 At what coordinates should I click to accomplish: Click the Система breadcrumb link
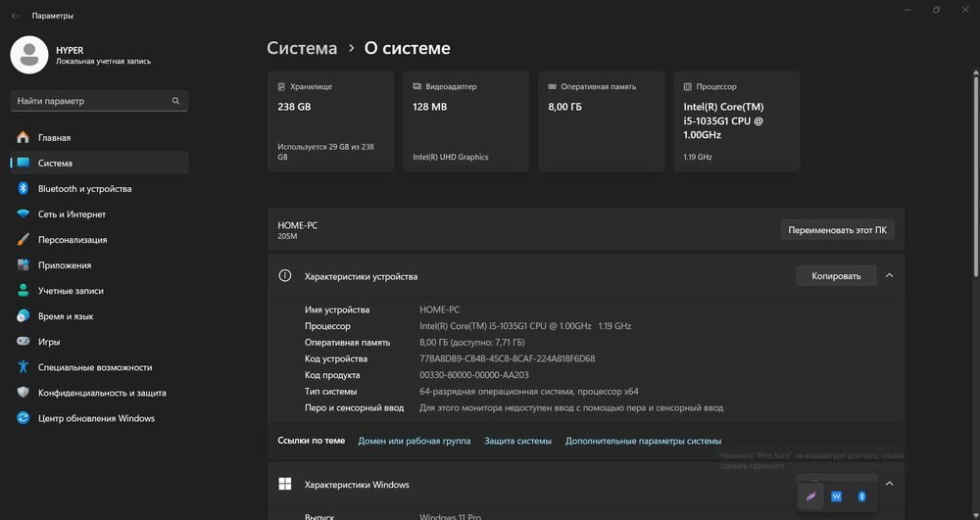coord(302,48)
